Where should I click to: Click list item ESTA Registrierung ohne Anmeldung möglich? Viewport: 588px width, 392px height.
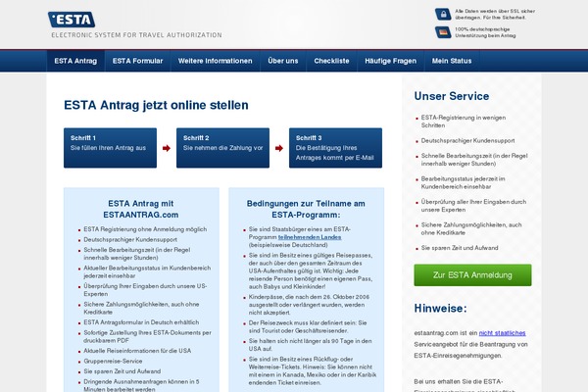pos(145,229)
